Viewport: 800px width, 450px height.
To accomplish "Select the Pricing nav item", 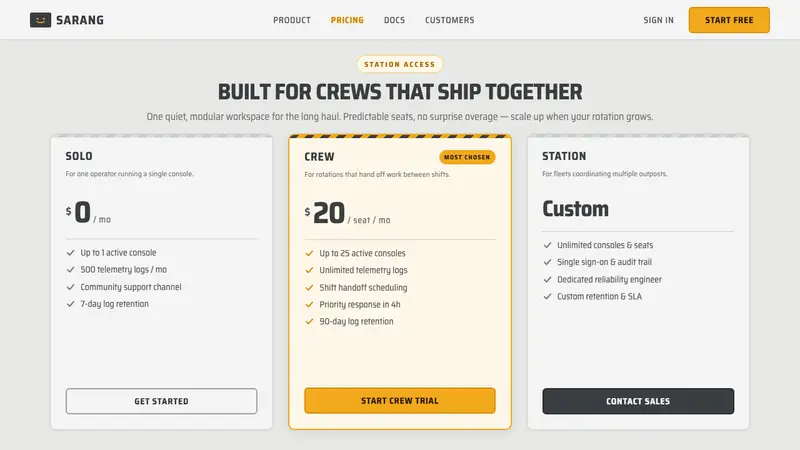I will [347, 20].
